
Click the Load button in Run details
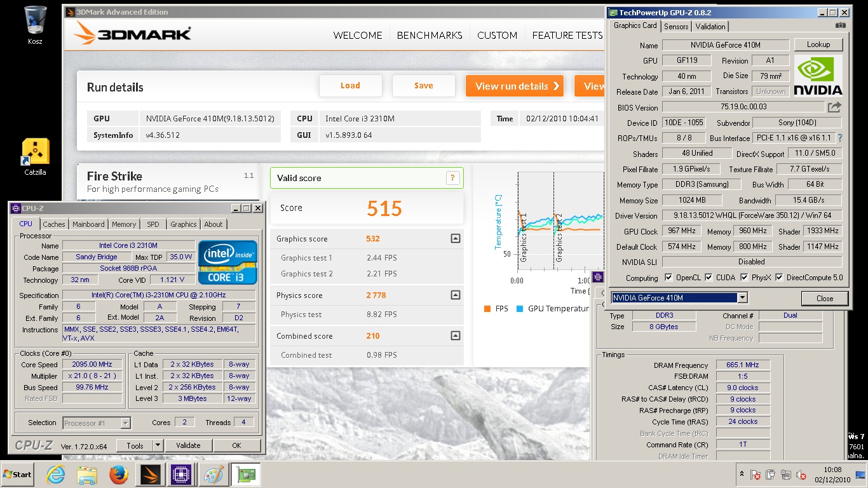(350, 86)
